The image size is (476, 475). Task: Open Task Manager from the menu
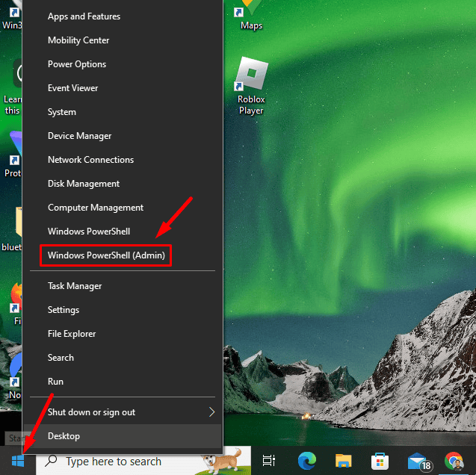(123, 286)
